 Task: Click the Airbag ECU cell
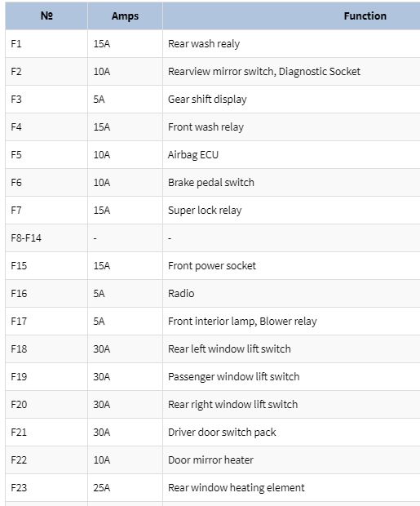click(291, 154)
